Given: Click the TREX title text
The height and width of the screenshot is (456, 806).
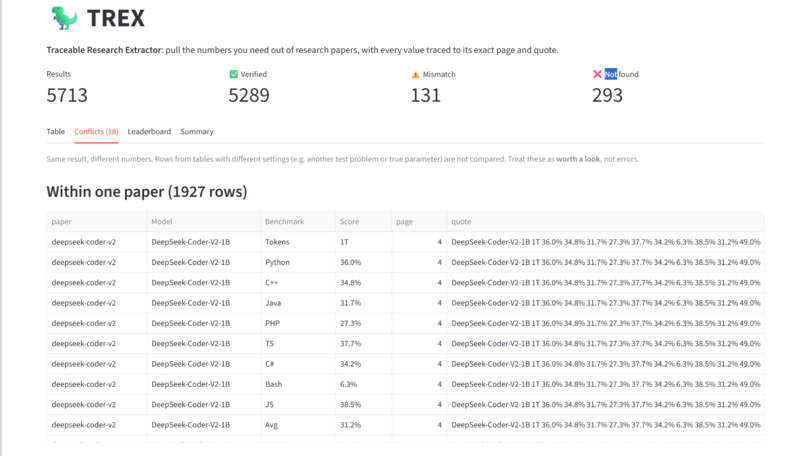Looking at the screenshot, I should coord(116,19).
